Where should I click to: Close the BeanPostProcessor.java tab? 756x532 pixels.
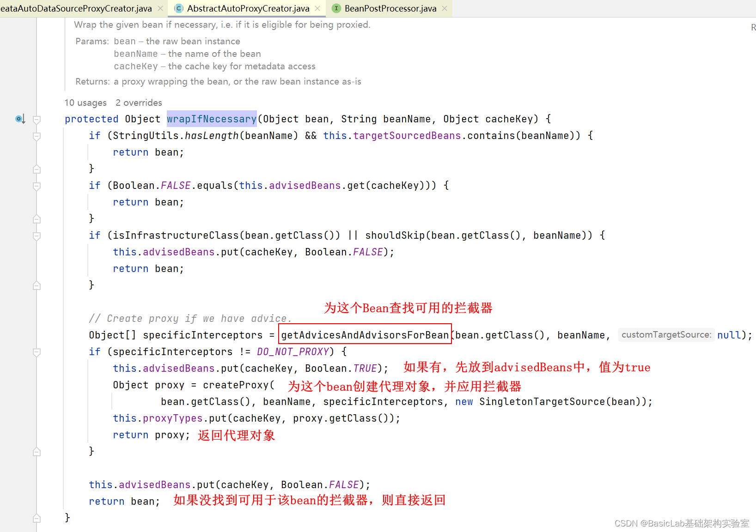pyautogui.click(x=445, y=8)
